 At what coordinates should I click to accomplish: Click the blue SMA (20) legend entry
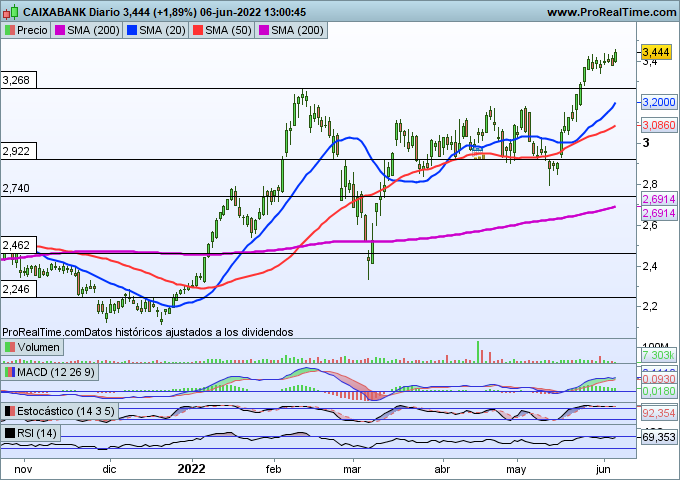tap(156, 30)
